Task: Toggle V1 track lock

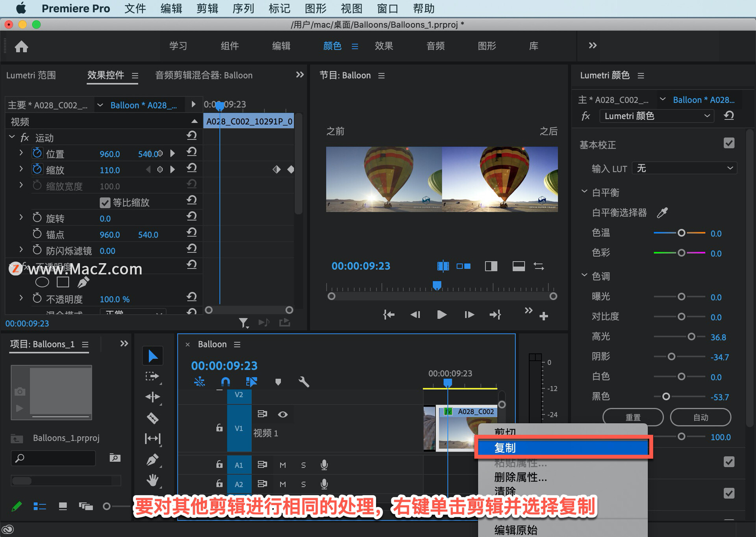Action: [x=219, y=428]
